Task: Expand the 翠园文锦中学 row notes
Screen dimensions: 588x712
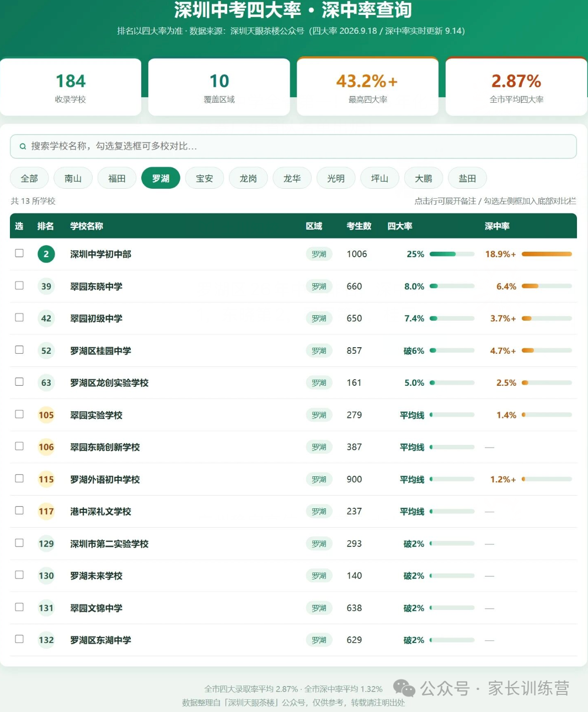Action: 293,608
